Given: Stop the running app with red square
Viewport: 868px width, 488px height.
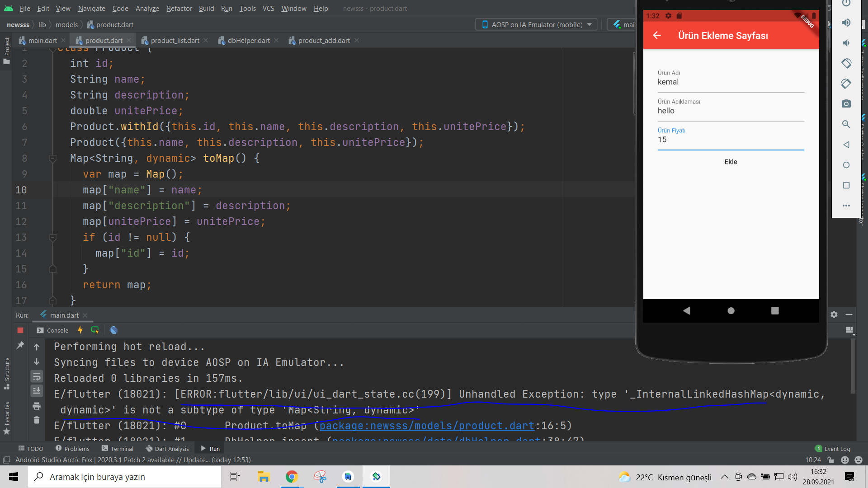Looking at the screenshot, I should click(x=20, y=330).
